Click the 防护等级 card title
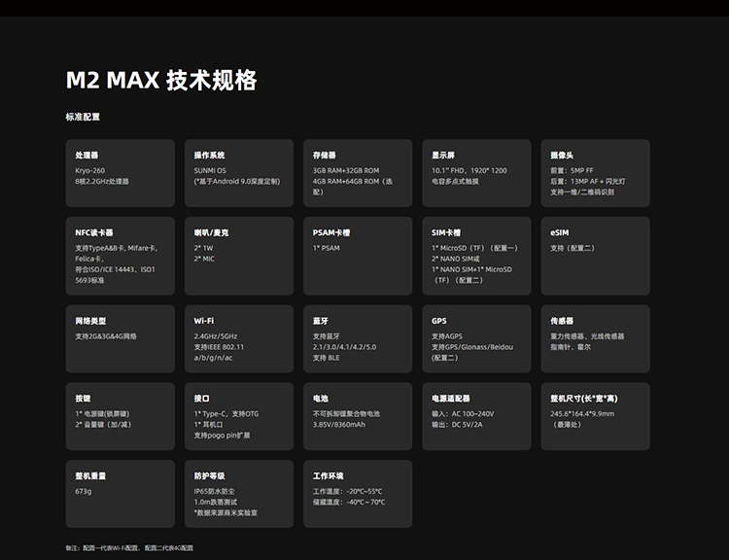The height and width of the screenshot is (560, 729). (209, 475)
